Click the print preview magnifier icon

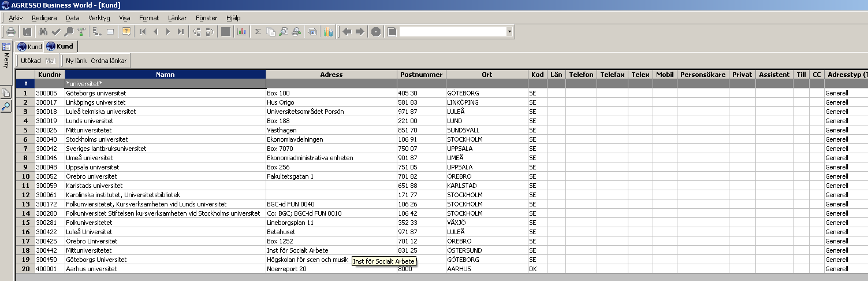284,31
